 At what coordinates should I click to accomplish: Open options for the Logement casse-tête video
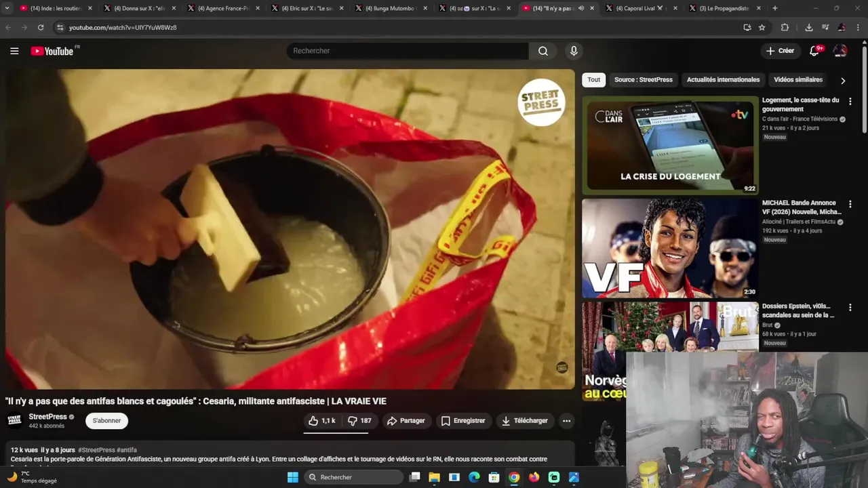click(850, 102)
